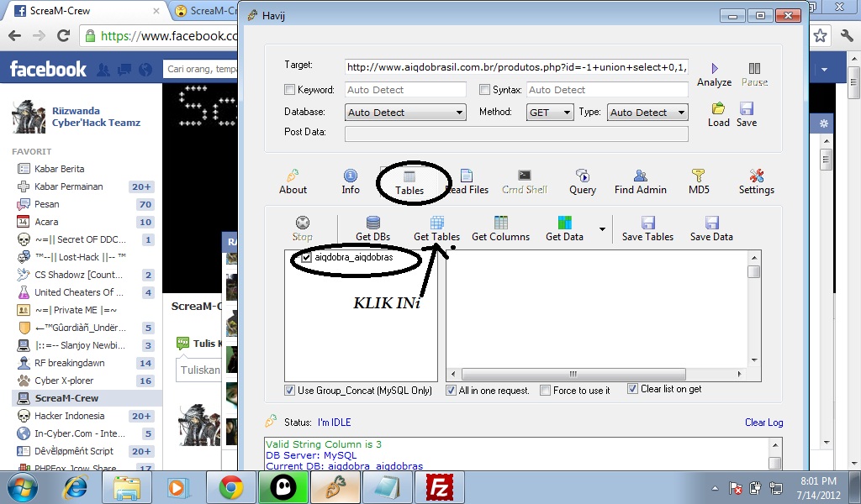Click the Stop button in Tables panel
The height and width of the screenshot is (504, 861).
[302, 229]
